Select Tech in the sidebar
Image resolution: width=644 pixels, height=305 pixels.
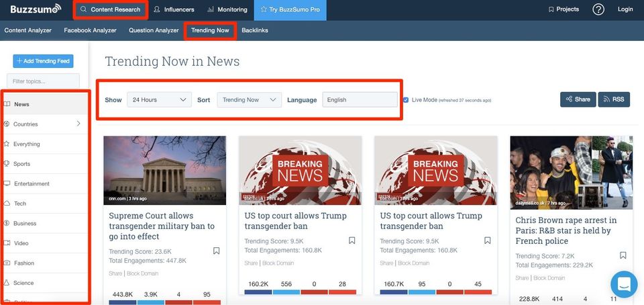coord(45,204)
